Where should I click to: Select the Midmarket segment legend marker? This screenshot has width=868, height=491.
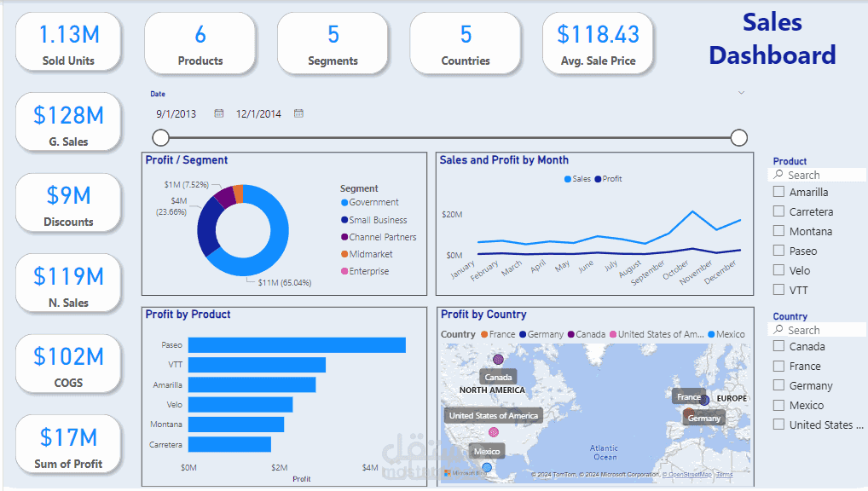(344, 254)
